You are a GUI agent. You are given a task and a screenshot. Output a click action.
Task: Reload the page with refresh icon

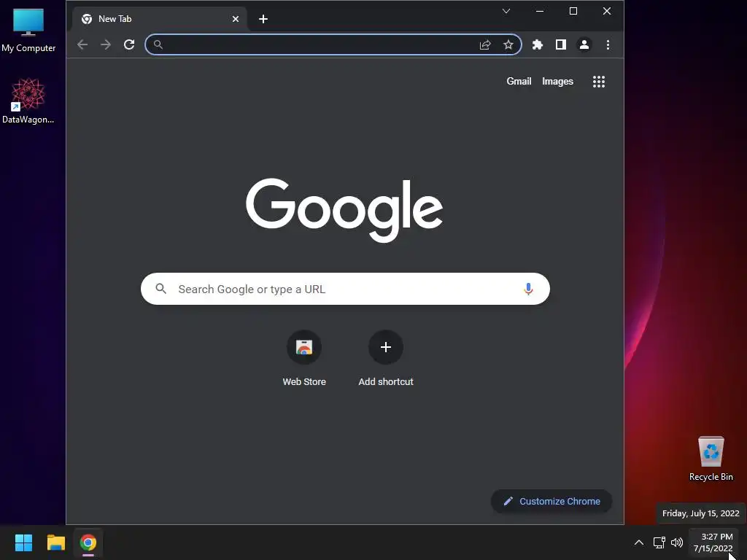[129, 44]
